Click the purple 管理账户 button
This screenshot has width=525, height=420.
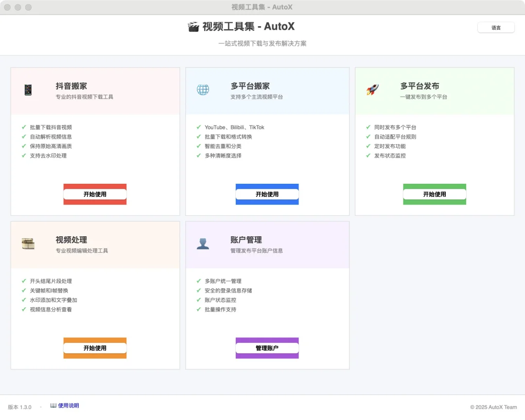pos(267,348)
